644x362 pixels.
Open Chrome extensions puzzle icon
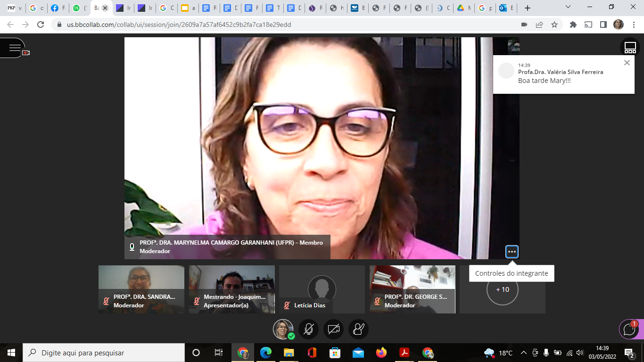573,25
